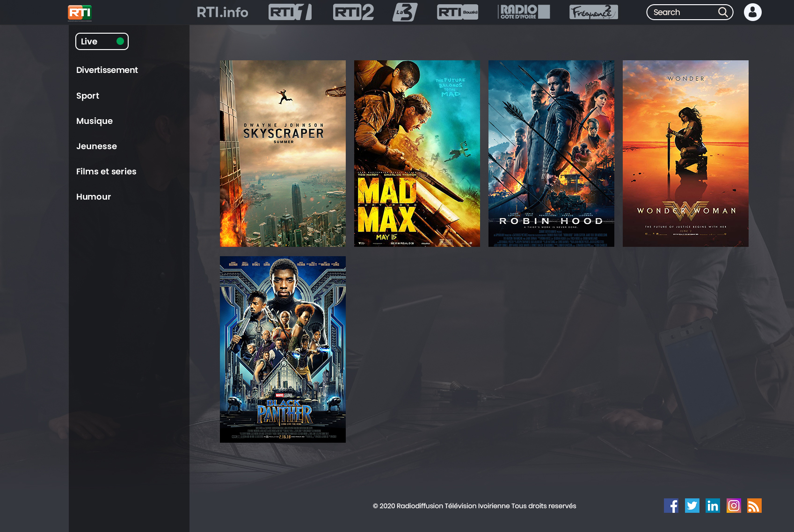Open the Wonder Woman movie poster

[x=685, y=153]
